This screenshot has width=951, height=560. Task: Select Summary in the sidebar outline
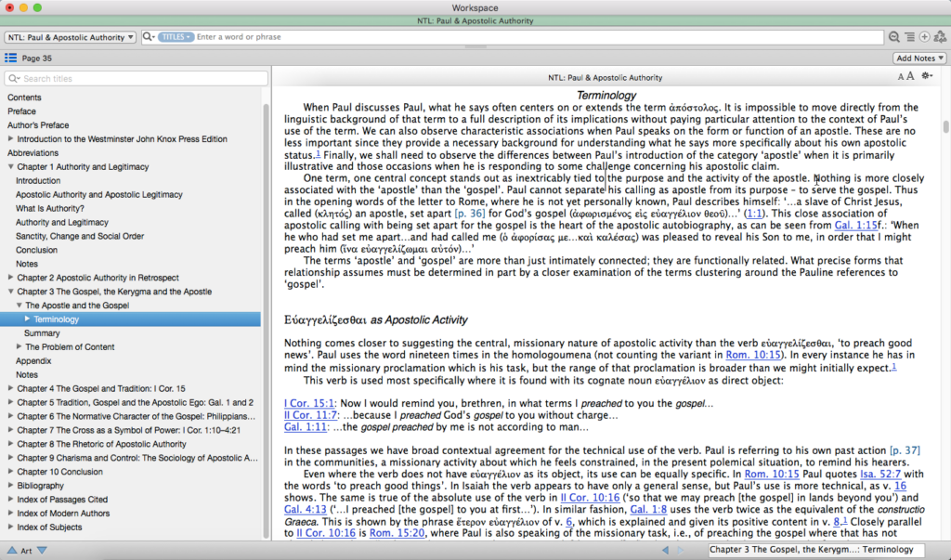(x=42, y=332)
